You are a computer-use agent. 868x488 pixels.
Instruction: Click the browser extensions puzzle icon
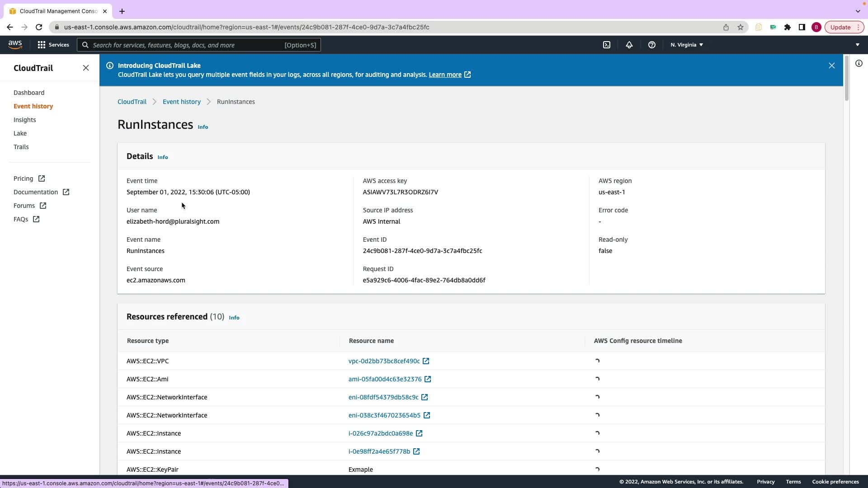click(787, 27)
